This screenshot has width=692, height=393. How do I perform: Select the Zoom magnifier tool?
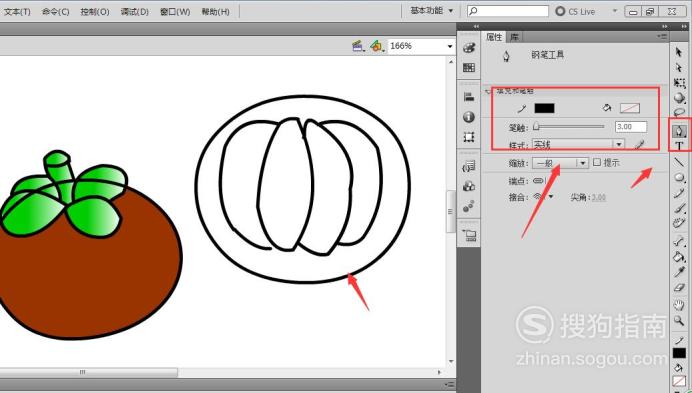coord(679,320)
